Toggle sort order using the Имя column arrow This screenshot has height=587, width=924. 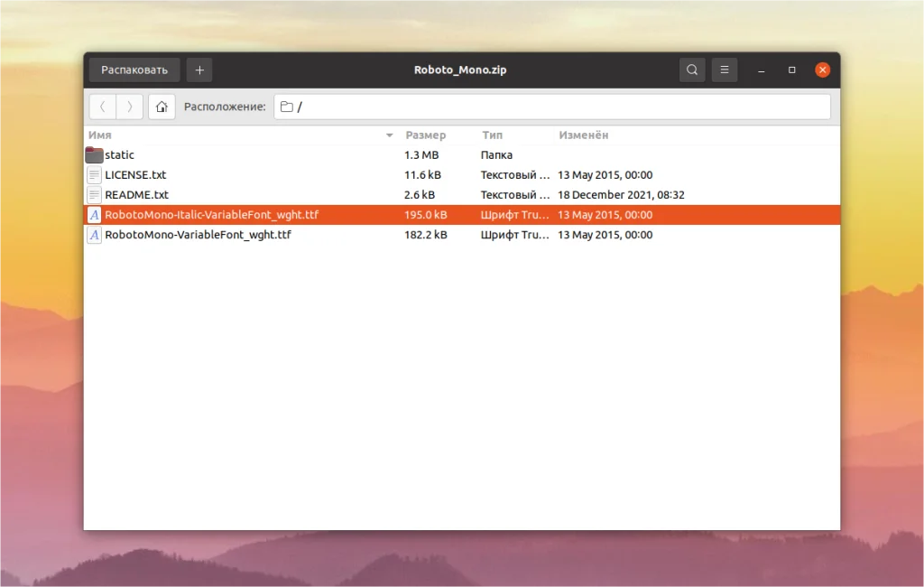[x=388, y=135]
